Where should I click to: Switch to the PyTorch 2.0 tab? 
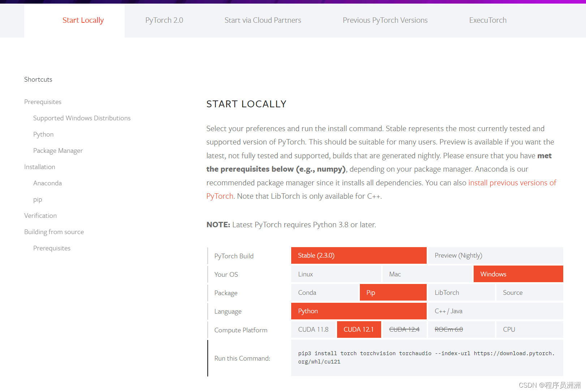[164, 20]
